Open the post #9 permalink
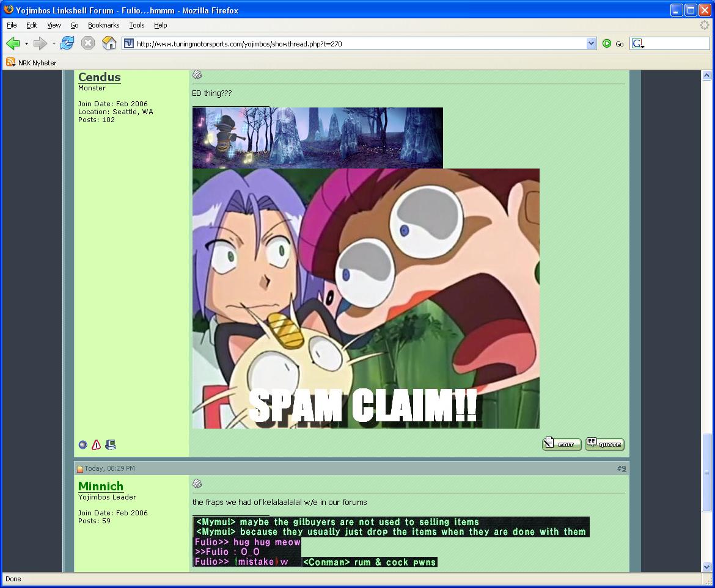The width and height of the screenshot is (715, 588). coord(623,468)
